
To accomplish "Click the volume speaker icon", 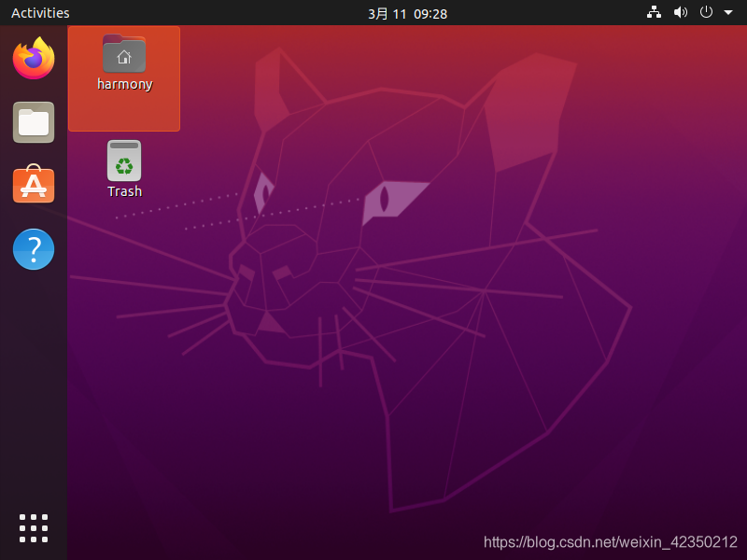I will pyautogui.click(x=681, y=12).
